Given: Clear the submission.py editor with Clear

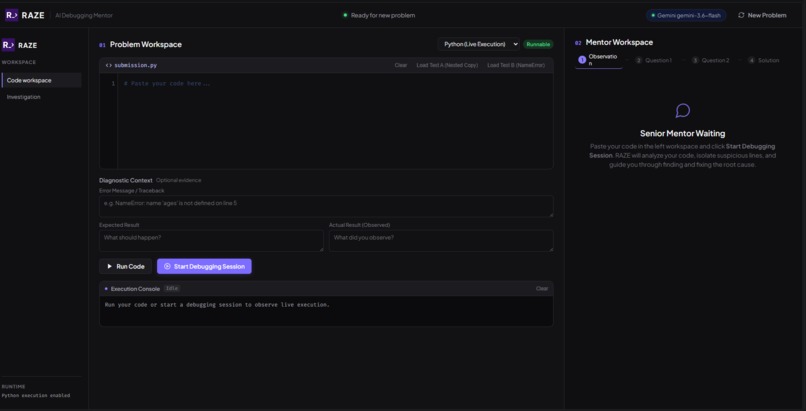Looking at the screenshot, I should [x=401, y=65].
